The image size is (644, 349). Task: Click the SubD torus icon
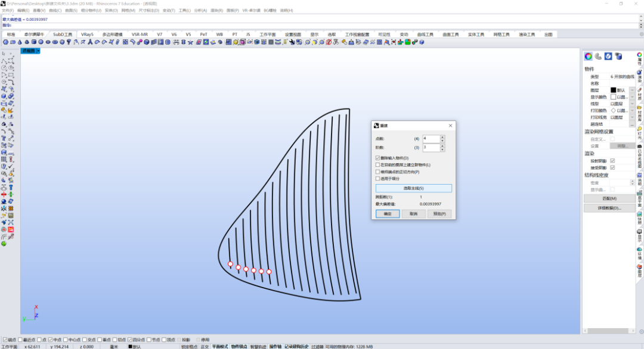pyautogui.click(x=55, y=42)
